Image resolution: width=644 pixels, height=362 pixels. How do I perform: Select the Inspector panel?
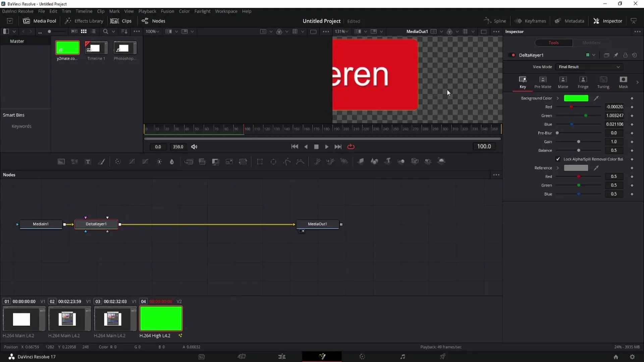612,21
